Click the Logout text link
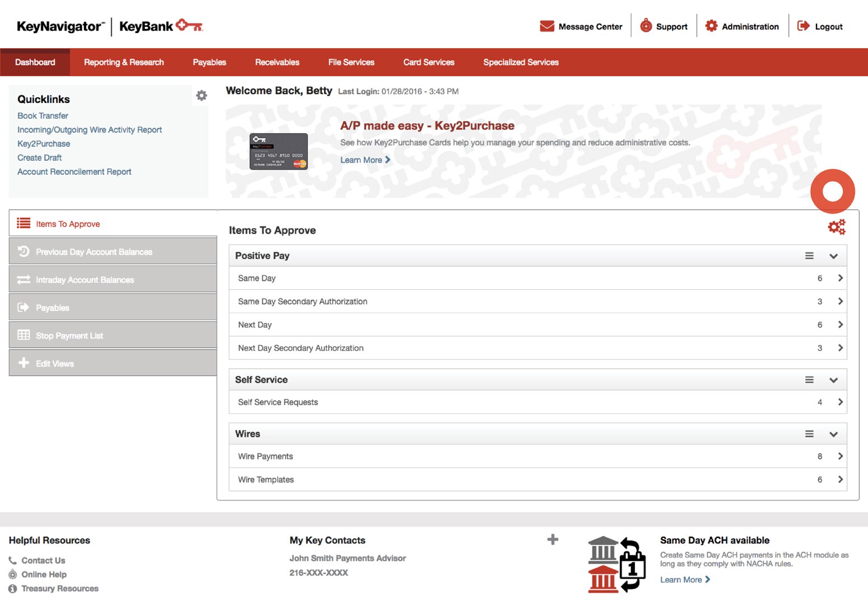The width and height of the screenshot is (868, 609). click(828, 26)
